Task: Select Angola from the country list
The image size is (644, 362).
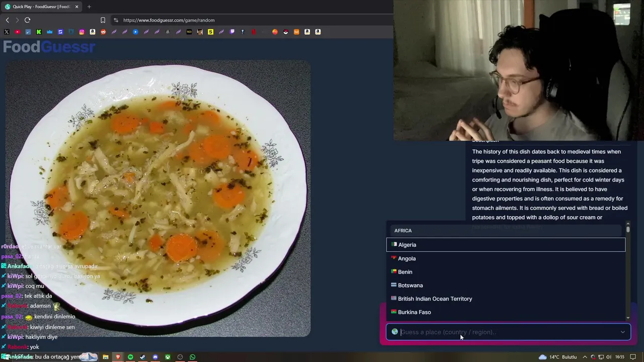Action: [x=506, y=258]
